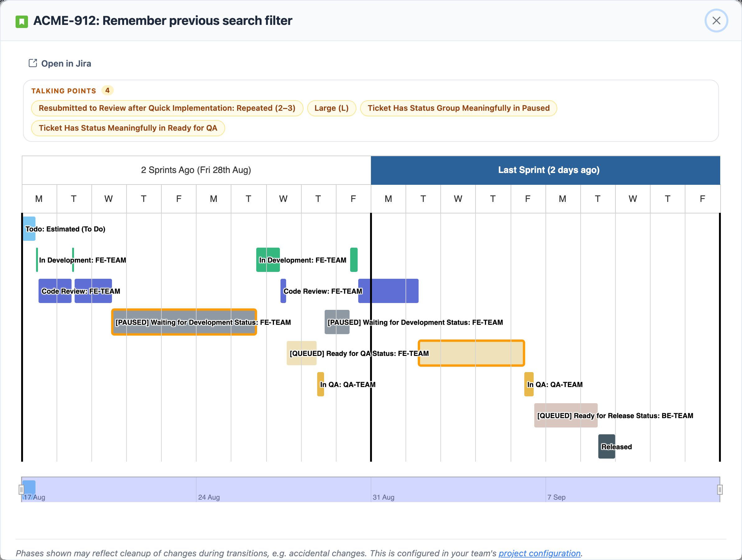Click the green story bookmark icon
The width and height of the screenshot is (742, 560).
pyautogui.click(x=22, y=22)
